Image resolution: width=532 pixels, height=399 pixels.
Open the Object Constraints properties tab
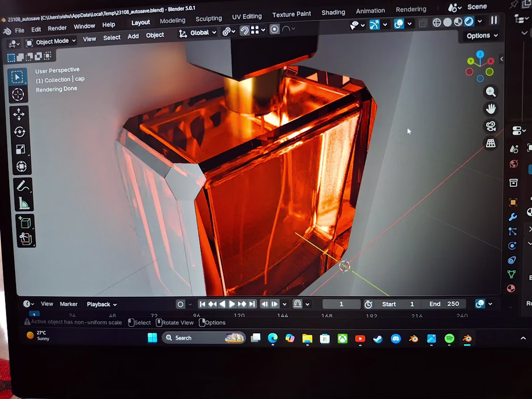pos(512,260)
